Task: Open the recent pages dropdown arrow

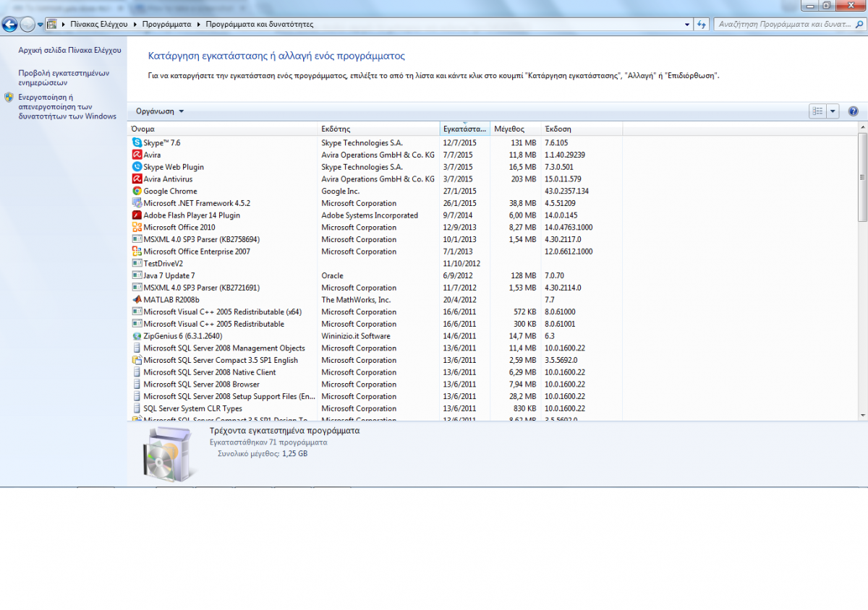Action: click(x=41, y=24)
